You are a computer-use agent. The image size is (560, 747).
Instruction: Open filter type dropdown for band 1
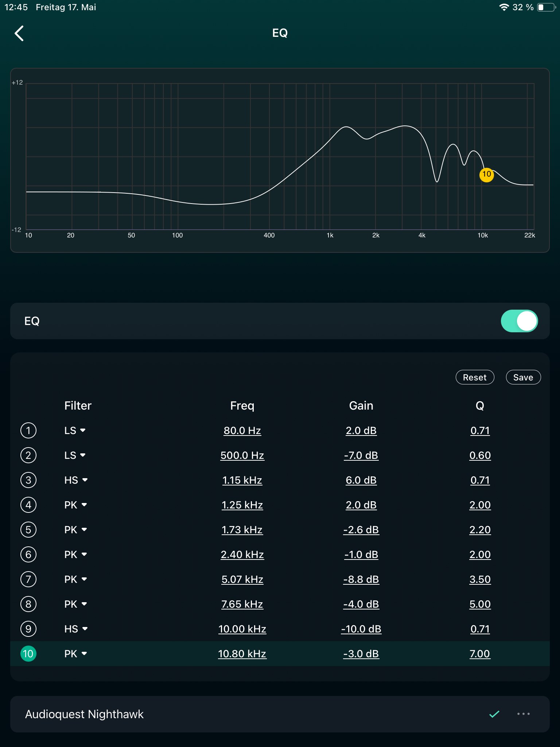click(x=75, y=430)
